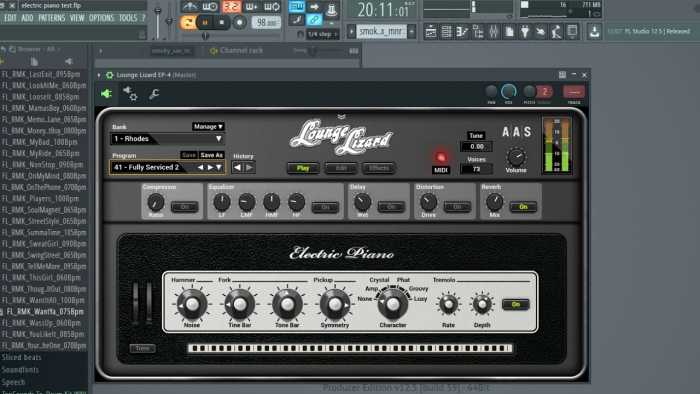Arm the record button in transport

(240, 22)
